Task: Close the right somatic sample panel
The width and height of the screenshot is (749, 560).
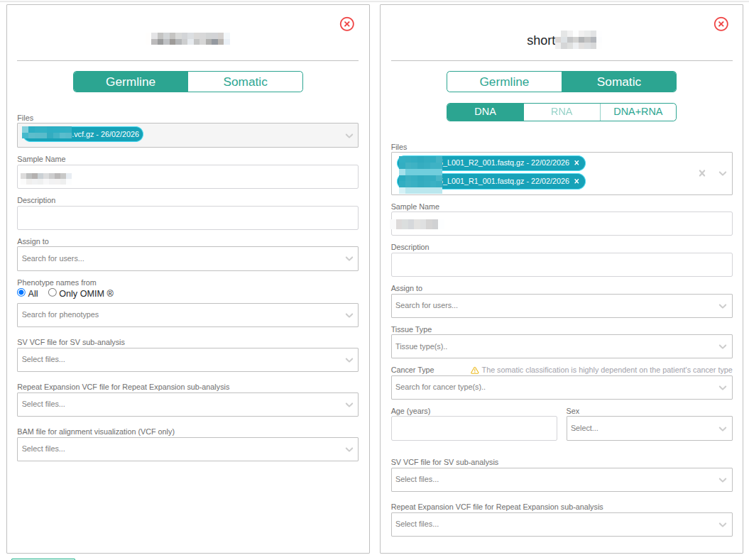Action: point(721,24)
